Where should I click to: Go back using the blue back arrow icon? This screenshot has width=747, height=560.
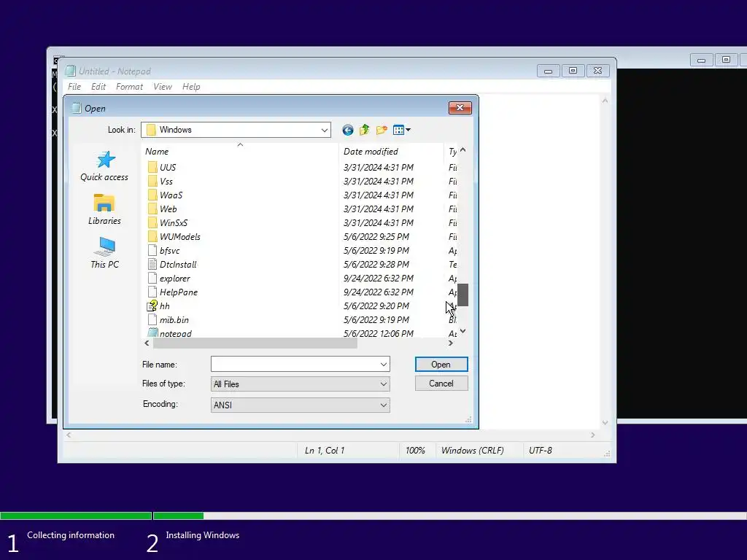coord(348,130)
